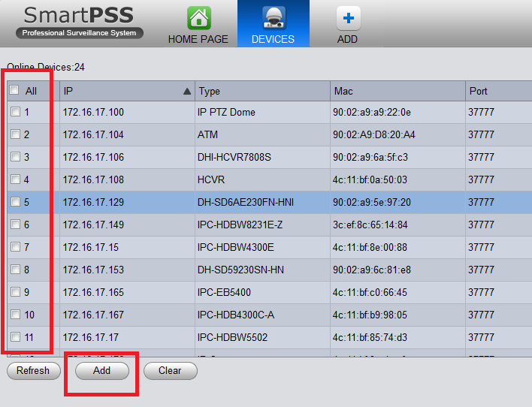
Task: Check the box for row 5
Action: [15, 201]
